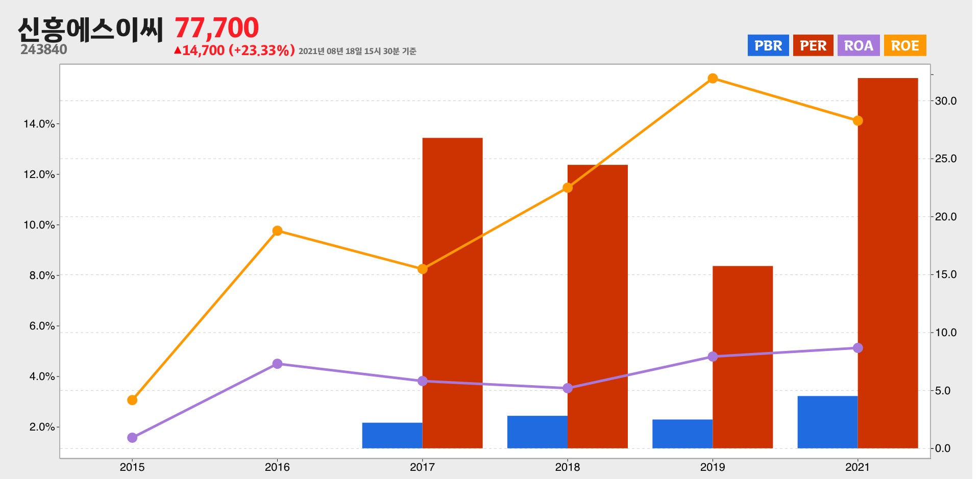Click the 2018 blue PBR bar
980x479 pixels.
coord(537,432)
